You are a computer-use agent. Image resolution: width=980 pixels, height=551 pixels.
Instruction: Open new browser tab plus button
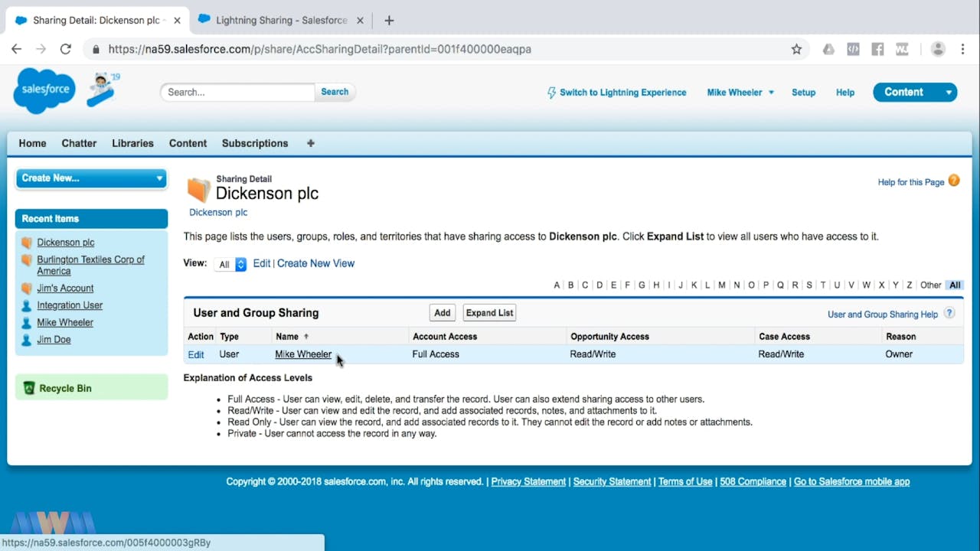coord(389,21)
